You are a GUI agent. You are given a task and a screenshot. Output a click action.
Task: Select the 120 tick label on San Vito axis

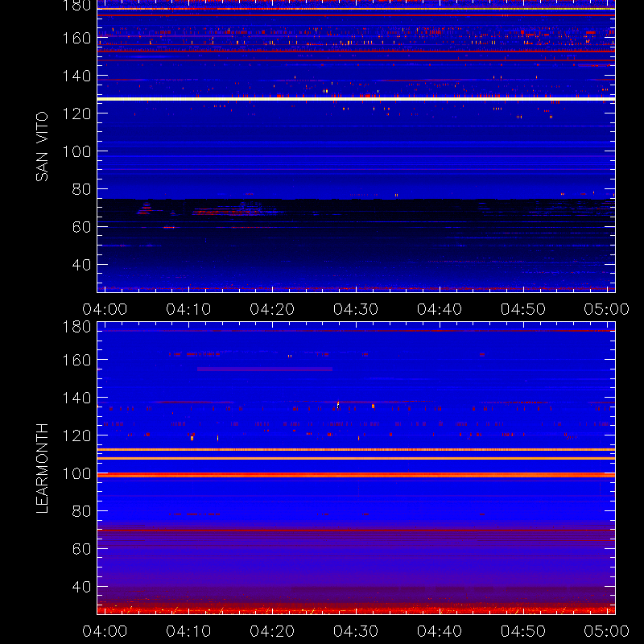(x=76, y=114)
